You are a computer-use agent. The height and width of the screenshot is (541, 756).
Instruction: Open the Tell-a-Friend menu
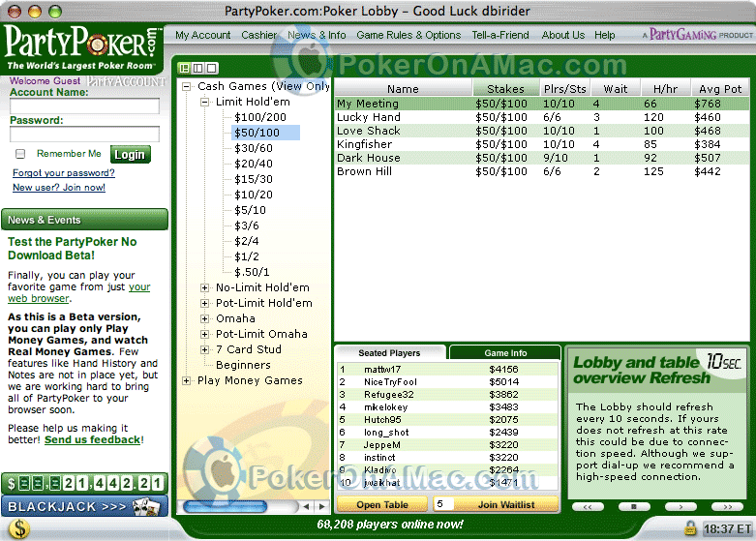pos(500,35)
